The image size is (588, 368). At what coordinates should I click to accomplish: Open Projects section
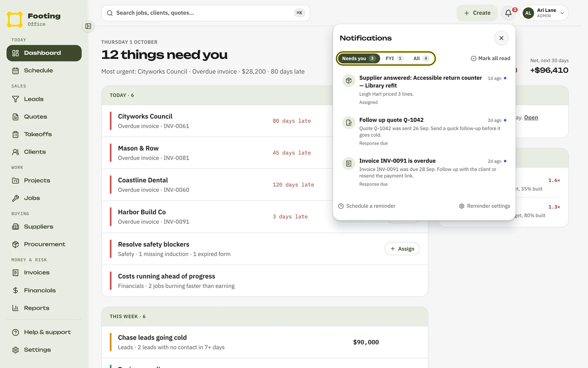(x=44, y=181)
